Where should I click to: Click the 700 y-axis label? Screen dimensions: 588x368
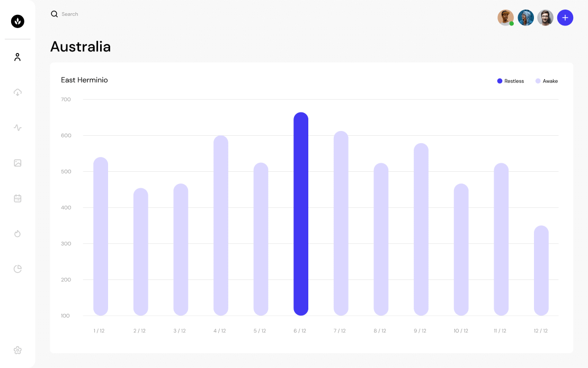(66, 100)
